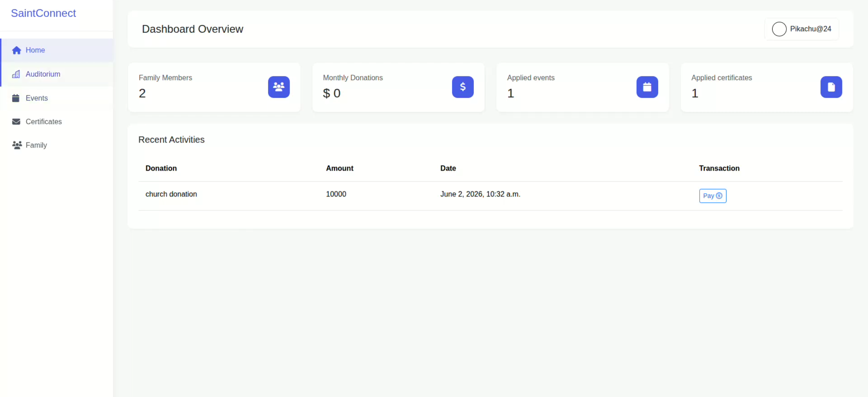Click the Home house icon

17,50
